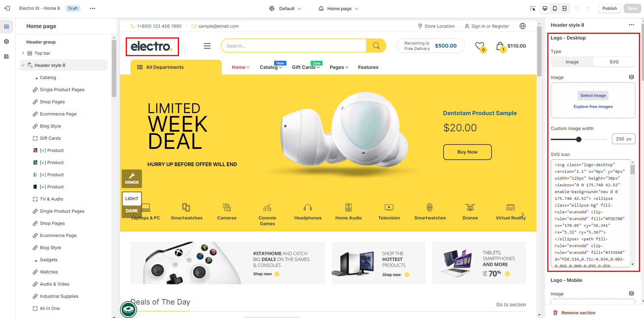
Task: Open the three-dot menu beside Draft
Action: pyautogui.click(x=93, y=8)
